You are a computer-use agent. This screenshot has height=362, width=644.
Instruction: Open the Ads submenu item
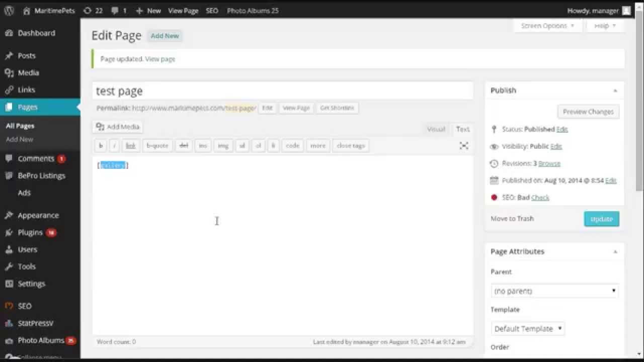[24, 193]
